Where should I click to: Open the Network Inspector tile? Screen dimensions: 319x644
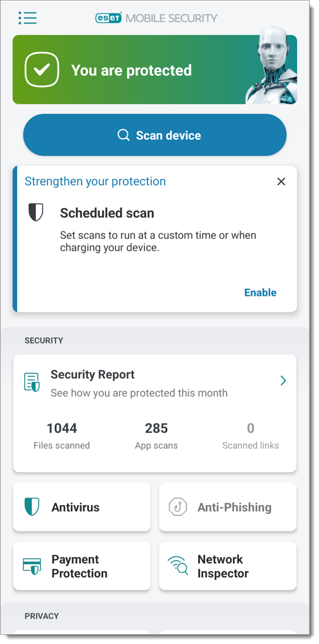[x=228, y=566]
